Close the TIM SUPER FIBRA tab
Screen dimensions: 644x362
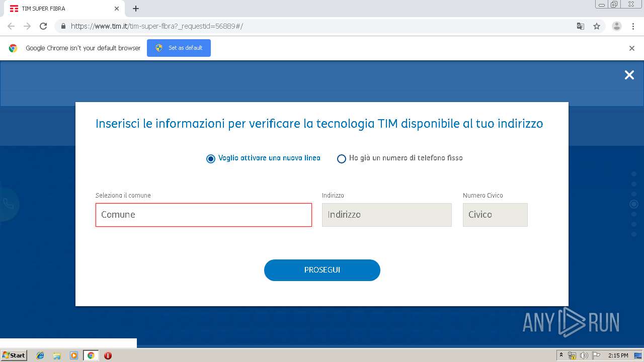click(x=117, y=9)
